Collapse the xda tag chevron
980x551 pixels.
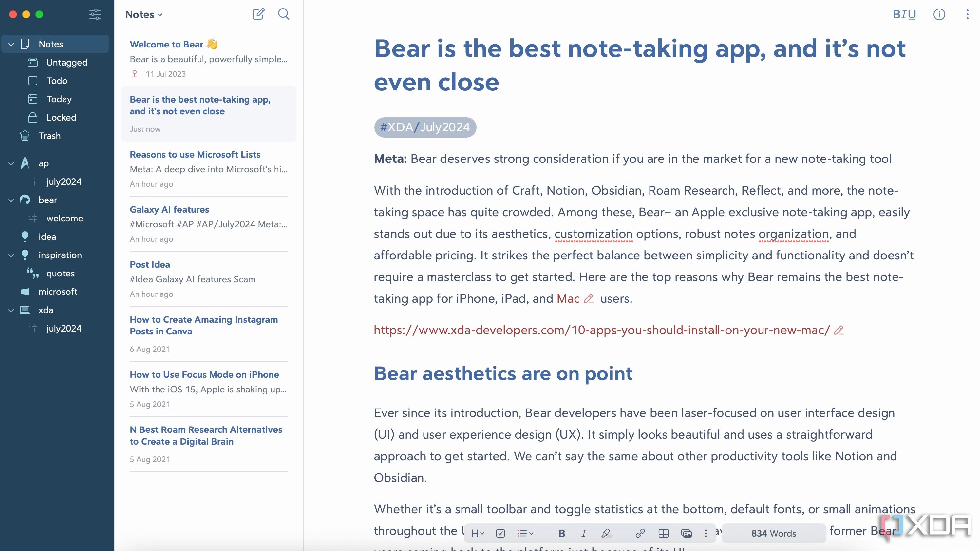[11, 311]
